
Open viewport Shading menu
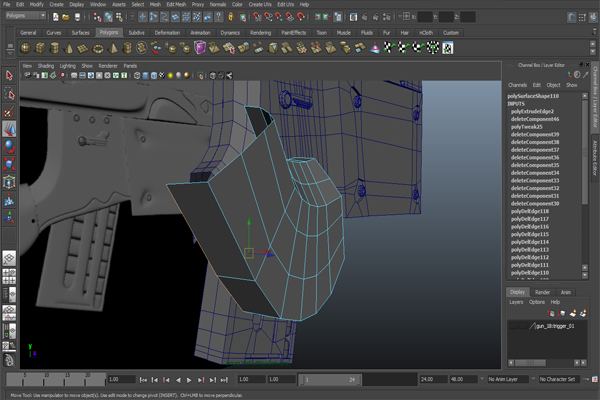click(46, 66)
